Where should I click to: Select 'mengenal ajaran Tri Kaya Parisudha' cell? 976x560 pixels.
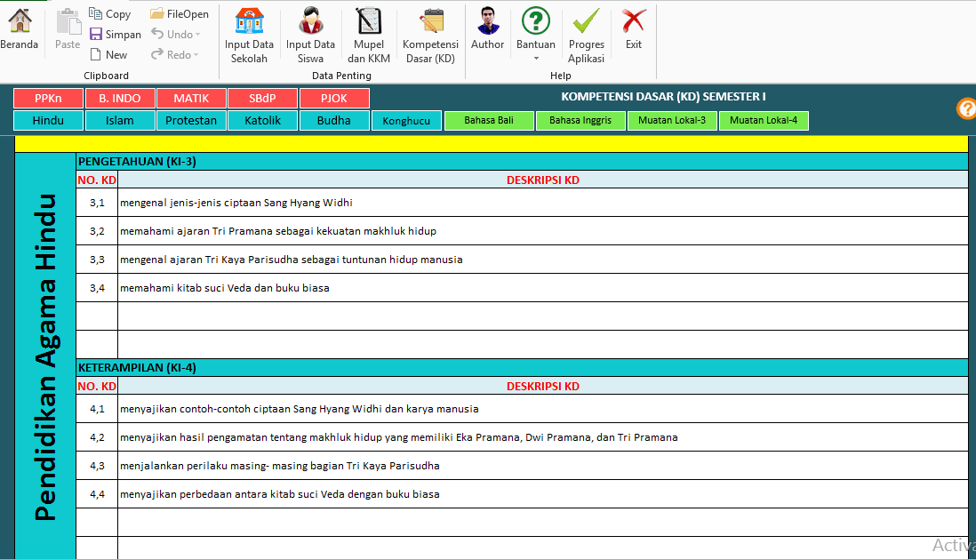543,260
